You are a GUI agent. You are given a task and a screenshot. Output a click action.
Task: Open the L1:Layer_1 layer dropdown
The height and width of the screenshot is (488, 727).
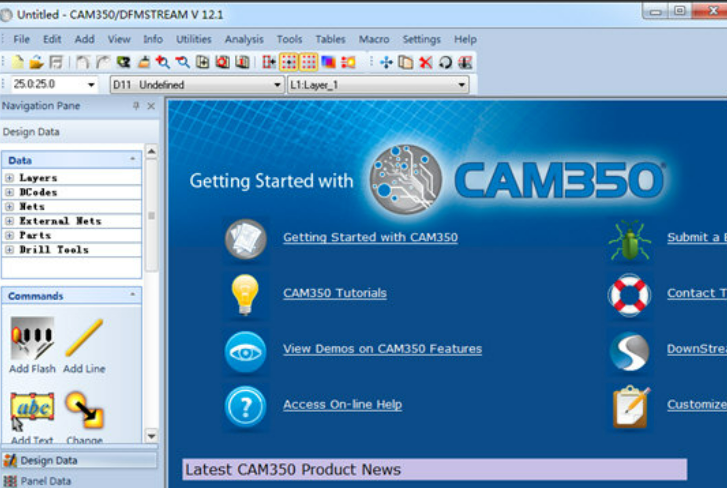[461, 85]
